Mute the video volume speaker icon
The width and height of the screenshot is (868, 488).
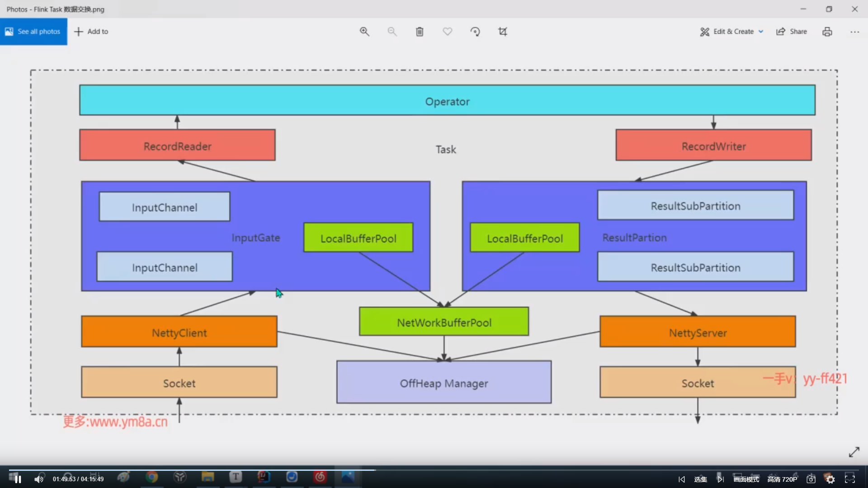[x=39, y=479]
